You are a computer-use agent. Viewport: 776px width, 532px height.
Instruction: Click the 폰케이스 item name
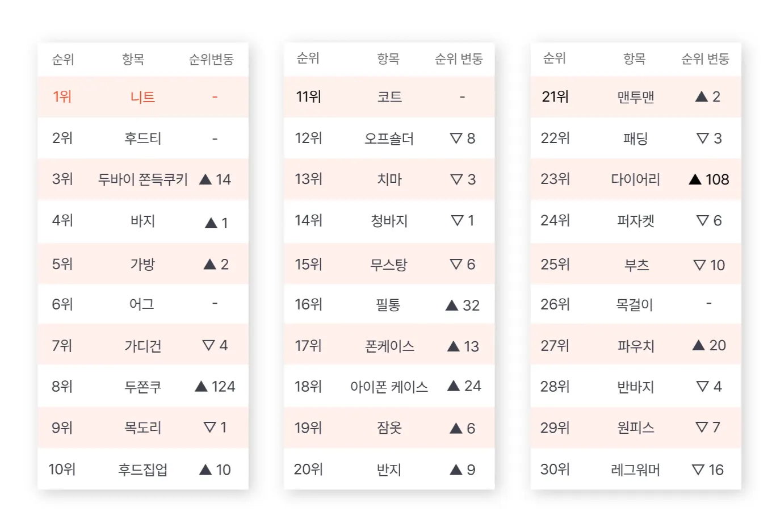click(389, 346)
